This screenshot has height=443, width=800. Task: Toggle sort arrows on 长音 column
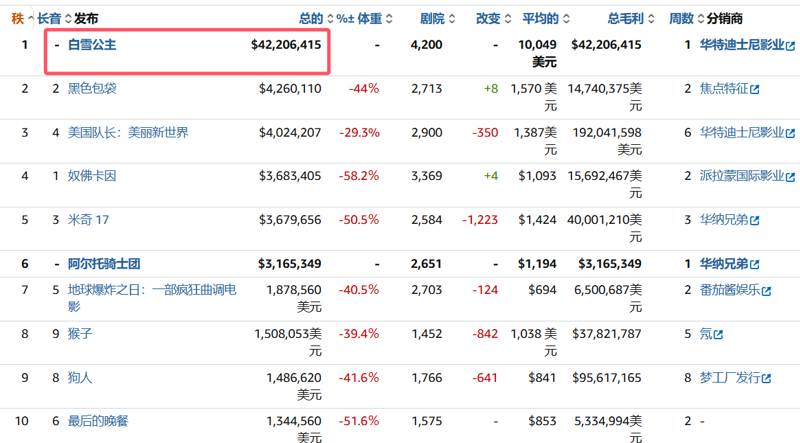[x=68, y=19]
